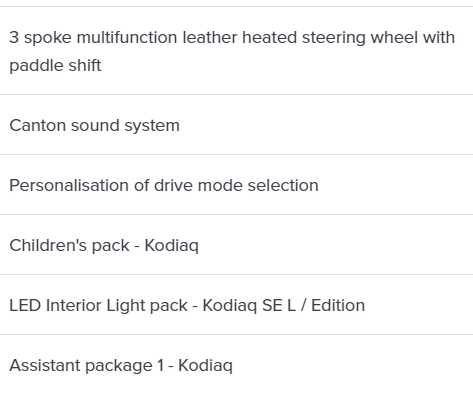
Task: Choose the LED Interior Light pack item
Action: pyautogui.click(x=236, y=305)
